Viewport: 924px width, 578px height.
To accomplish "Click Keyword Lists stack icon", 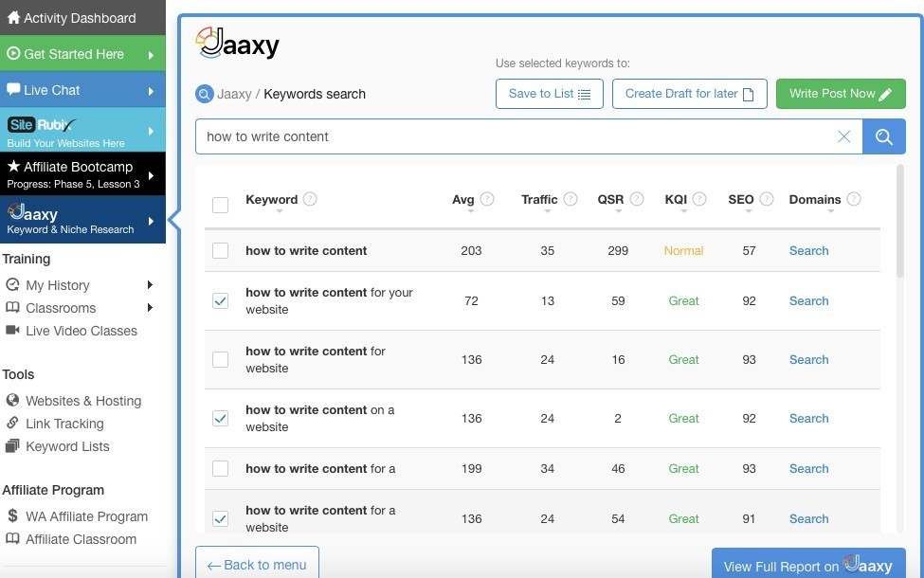I will (x=12, y=446).
